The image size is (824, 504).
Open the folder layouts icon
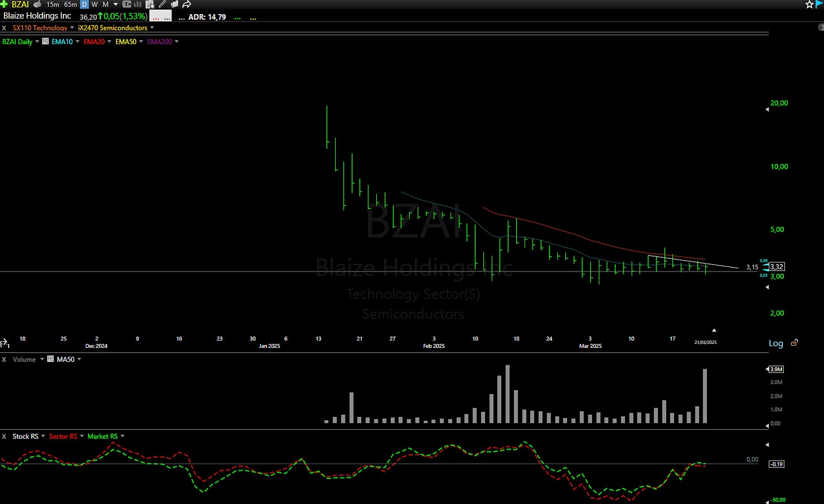(x=174, y=5)
